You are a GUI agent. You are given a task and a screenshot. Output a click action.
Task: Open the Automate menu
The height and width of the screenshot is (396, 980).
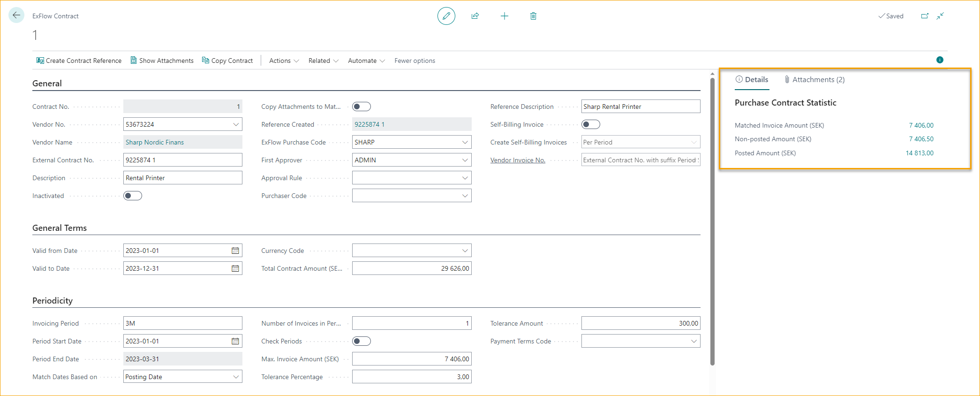tap(367, 61)
